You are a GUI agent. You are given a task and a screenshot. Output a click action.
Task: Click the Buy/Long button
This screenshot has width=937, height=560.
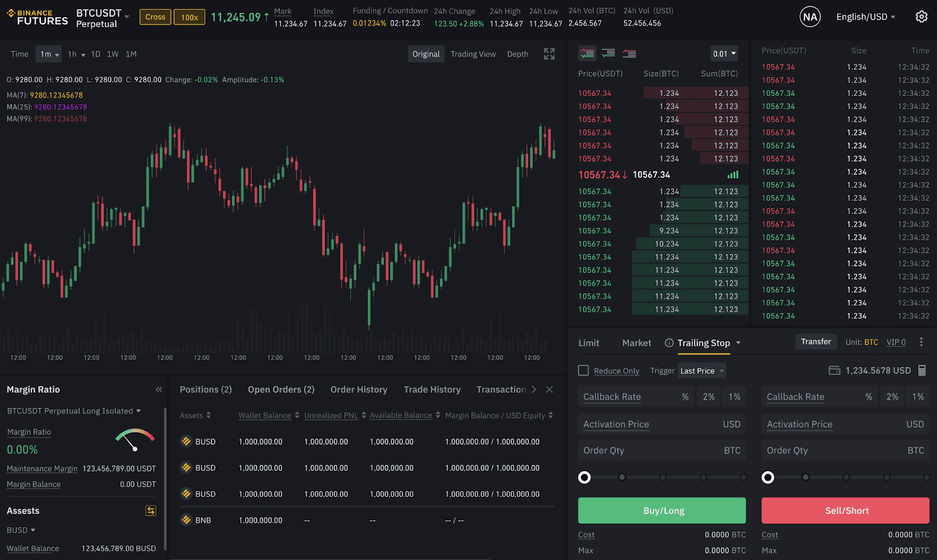coord(662,510)
